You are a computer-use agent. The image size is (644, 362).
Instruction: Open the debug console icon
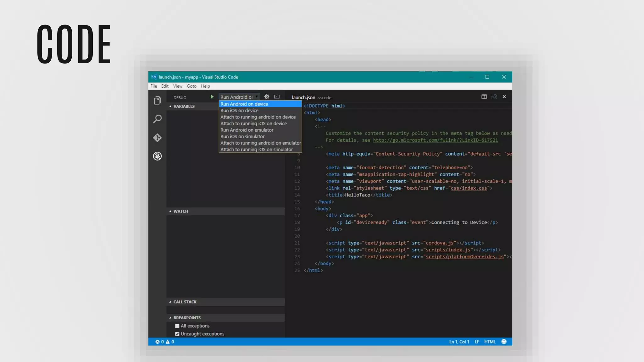pos(277,97)
